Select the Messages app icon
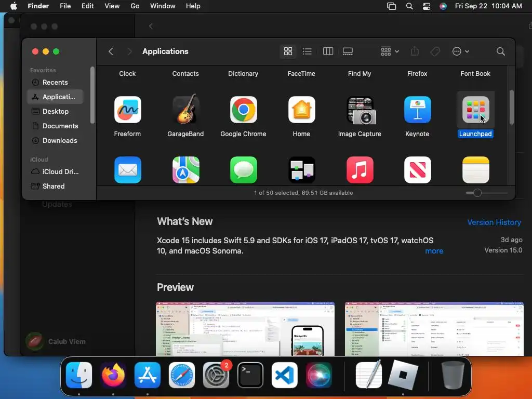 click(243, 170)
